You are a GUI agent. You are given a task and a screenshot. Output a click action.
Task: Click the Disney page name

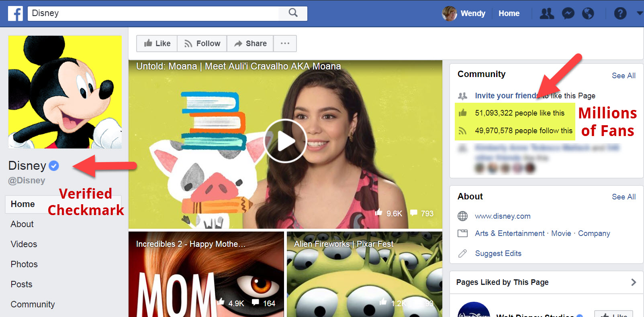point(27,165)
